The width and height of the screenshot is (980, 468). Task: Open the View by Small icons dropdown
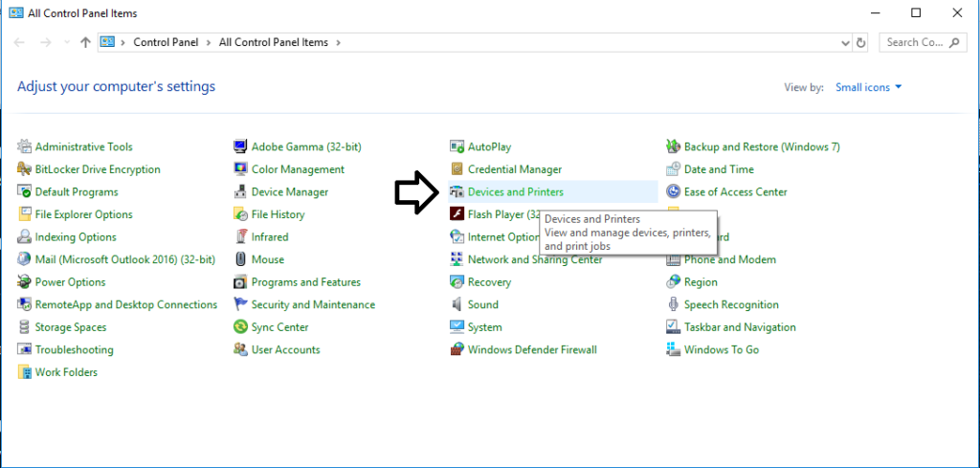point(869,87)
